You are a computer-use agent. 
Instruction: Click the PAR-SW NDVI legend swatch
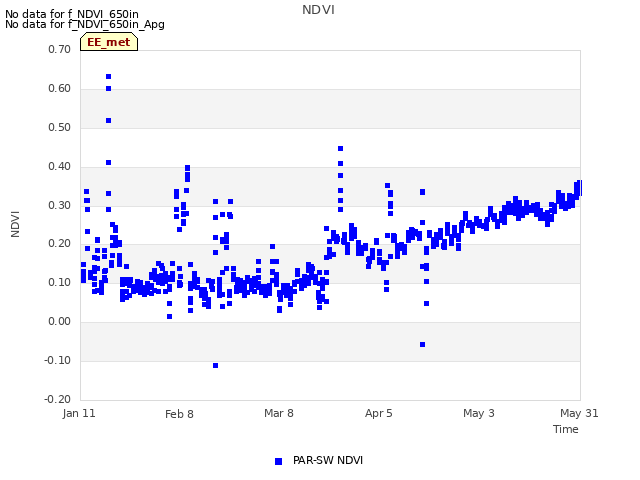click(278, 461)
